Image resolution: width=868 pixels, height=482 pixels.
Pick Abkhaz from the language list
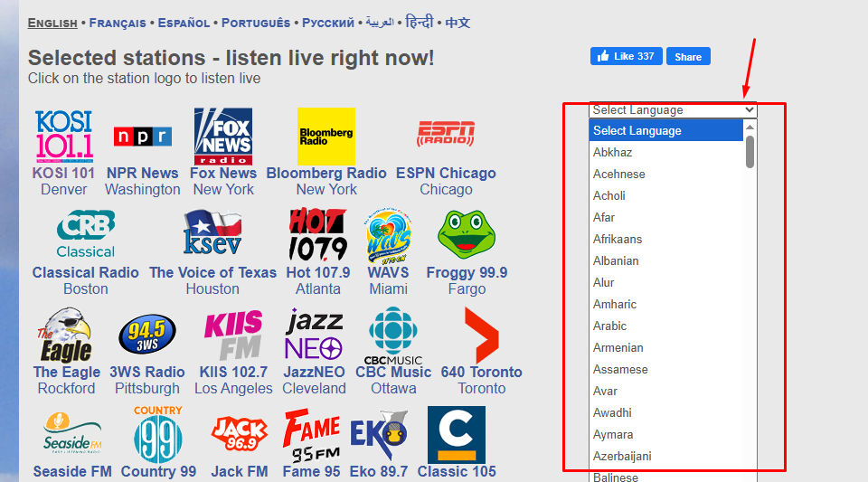tap(666, 152)
